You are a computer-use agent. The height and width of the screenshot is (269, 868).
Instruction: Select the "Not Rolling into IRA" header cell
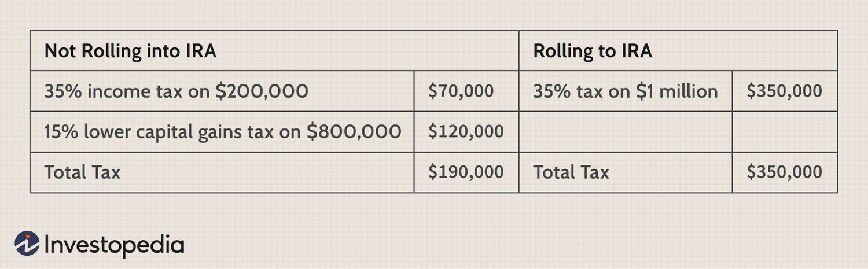coord(274,51)
